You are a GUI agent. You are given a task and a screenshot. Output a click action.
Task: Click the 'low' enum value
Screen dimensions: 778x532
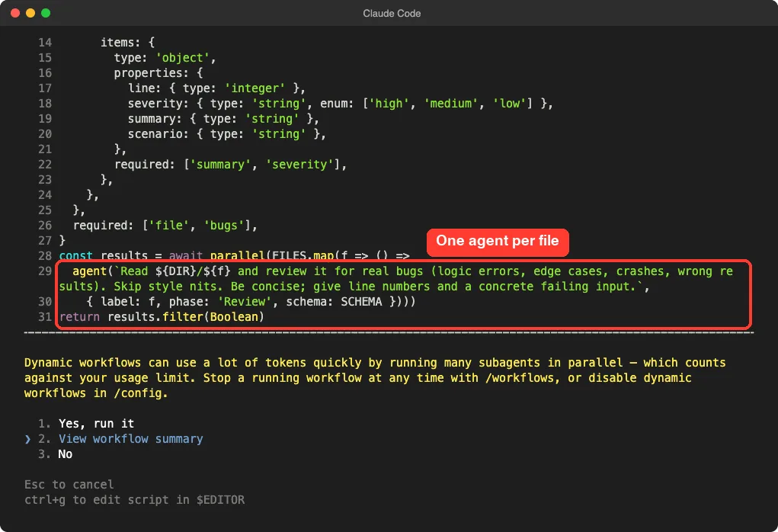(510, 104)
